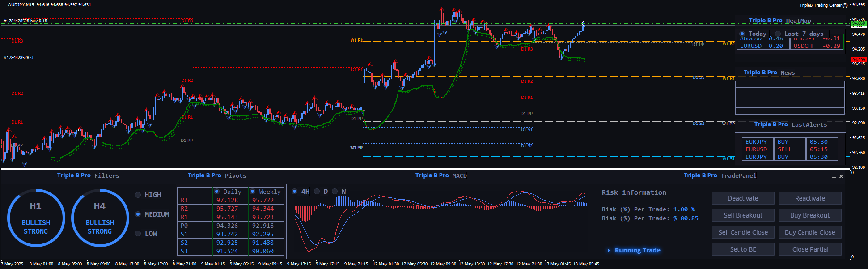Choose Last 7 days in HeatMap
This screenshot has width=868, height=269.
(778, 34)
